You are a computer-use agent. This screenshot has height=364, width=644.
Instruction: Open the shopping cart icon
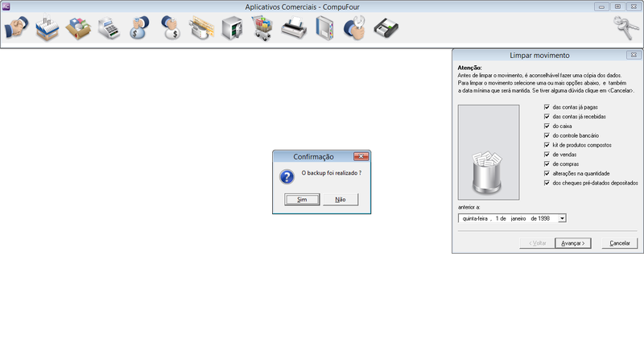262,29
